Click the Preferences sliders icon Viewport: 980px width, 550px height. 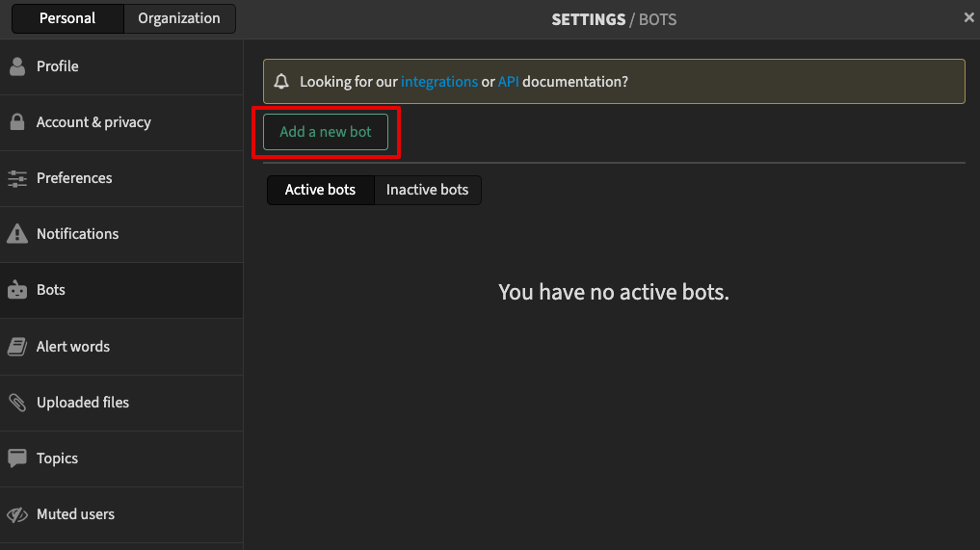(x=17, y=178)
